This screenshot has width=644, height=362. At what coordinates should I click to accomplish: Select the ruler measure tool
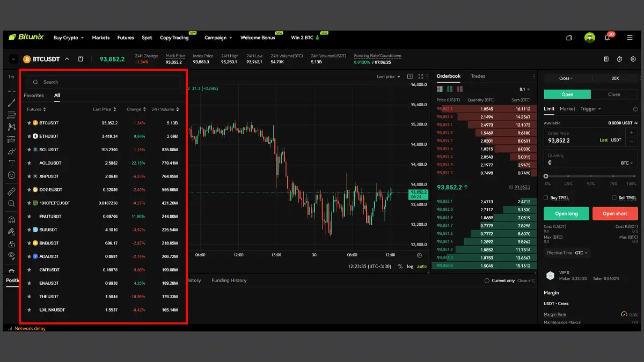[x=11, y=191]
